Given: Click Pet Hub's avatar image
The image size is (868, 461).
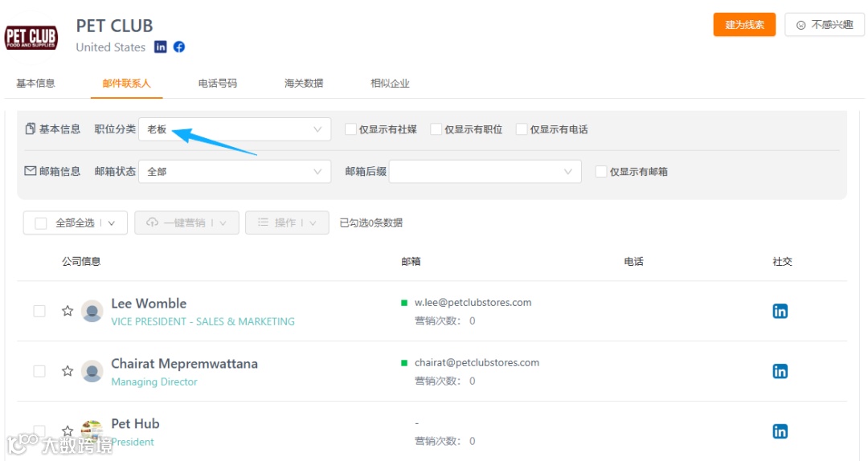Looking at the screenshot, I should click(x=92, y=431).
